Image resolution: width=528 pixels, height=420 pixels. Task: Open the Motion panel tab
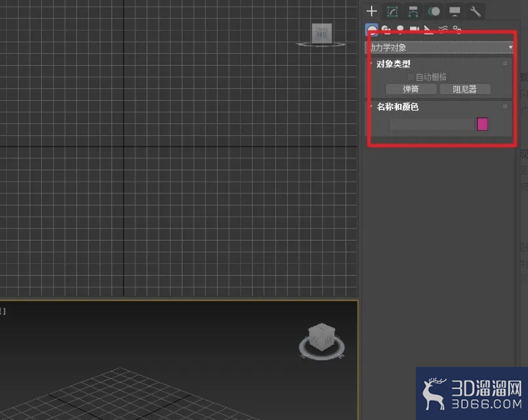coord(434,11)
